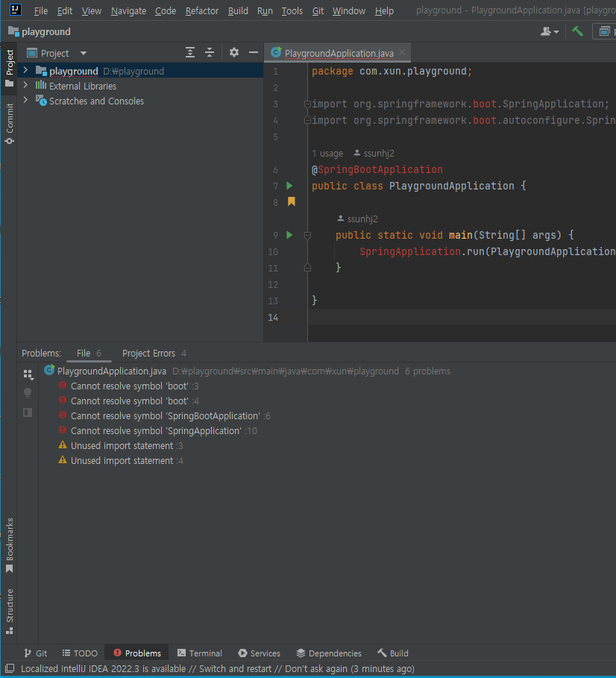
Task: Open the Tools menu
Action: coord(292,10)
